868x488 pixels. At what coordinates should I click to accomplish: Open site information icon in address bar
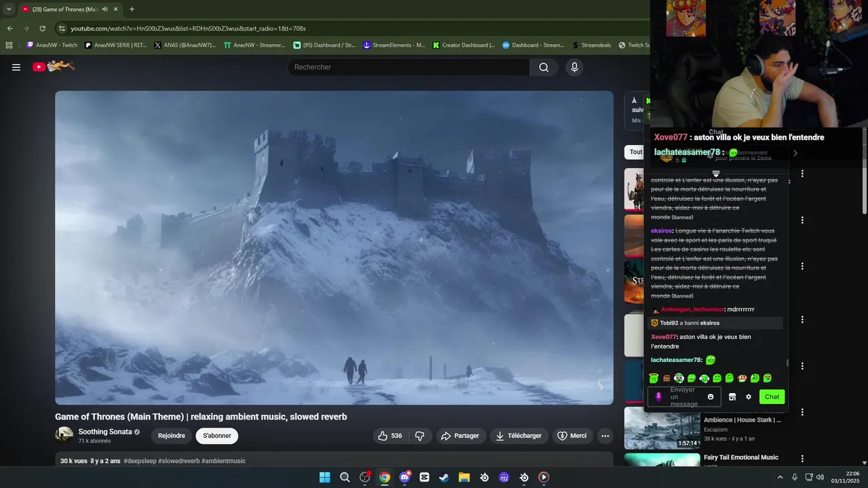click(62, 28)
